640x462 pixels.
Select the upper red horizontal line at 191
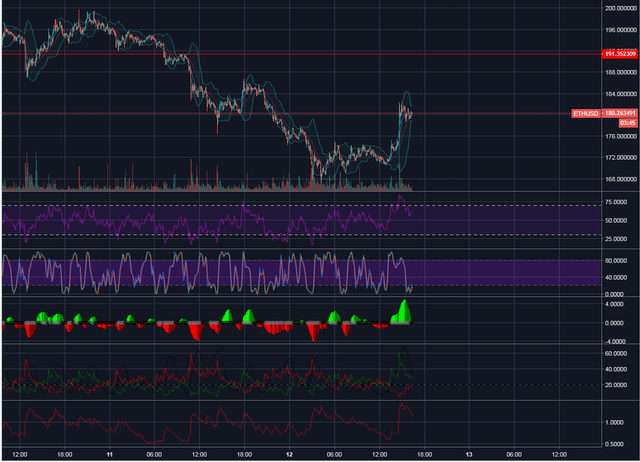pos(302,54)
